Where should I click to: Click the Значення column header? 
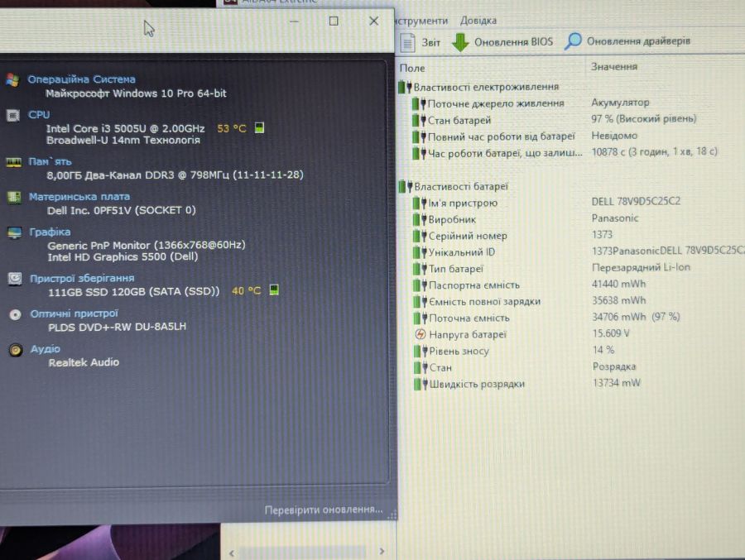(x=614, y=66)
